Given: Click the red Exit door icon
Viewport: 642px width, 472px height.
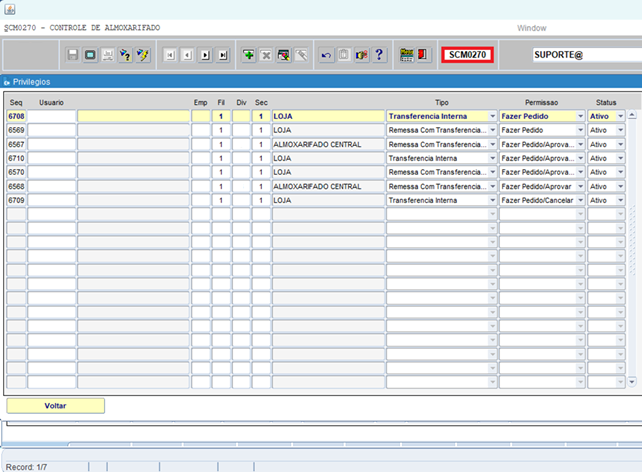Looking at the screenshot, I should 423,55.
